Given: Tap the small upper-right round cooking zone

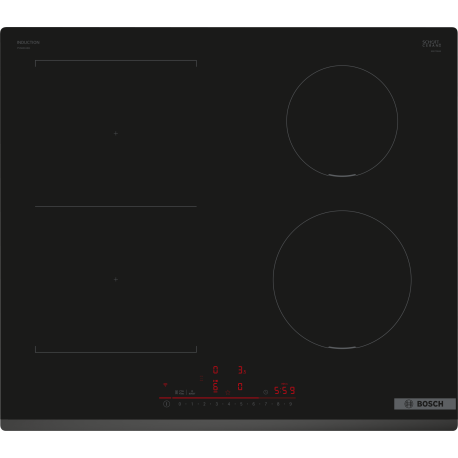Looking at the screenshot, I should pyautogui.click(x=342, y=121).
